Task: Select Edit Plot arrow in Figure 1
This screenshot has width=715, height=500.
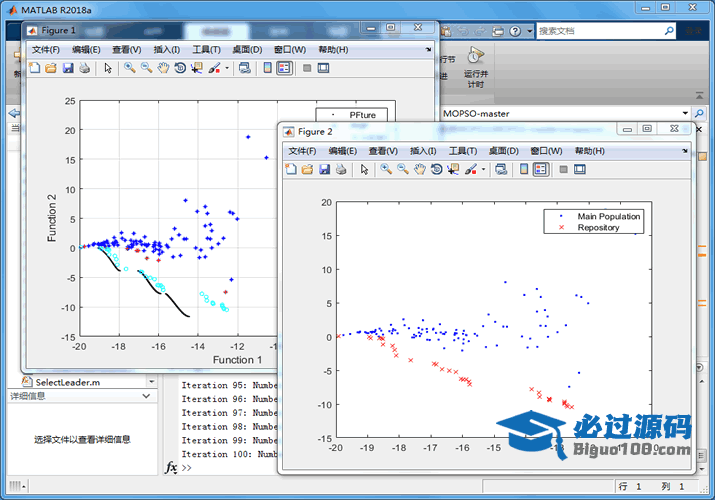Action: pyautogui.click(x=108, y=68)
